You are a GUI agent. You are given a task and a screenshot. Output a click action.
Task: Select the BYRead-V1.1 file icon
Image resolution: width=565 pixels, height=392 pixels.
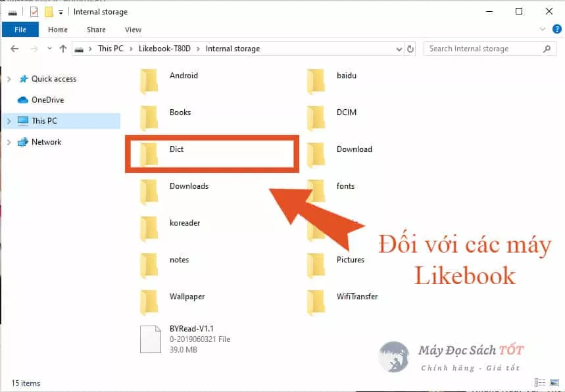coord(150,339)
